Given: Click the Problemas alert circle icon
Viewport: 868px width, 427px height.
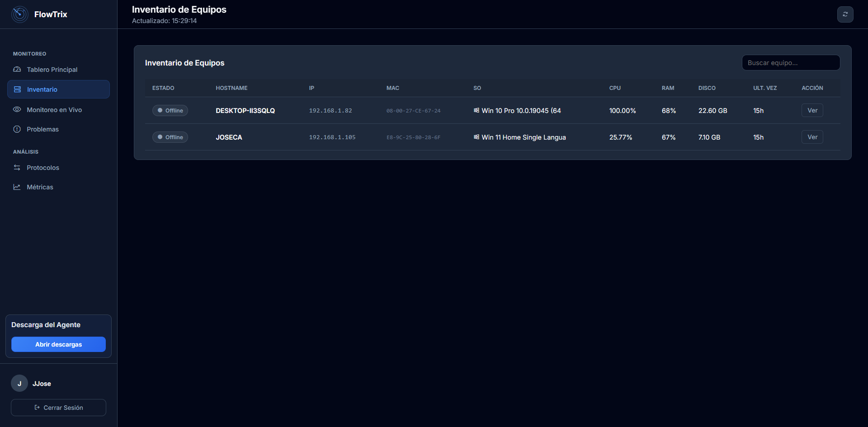Looking at the screenshot, I should pos(17,129).
